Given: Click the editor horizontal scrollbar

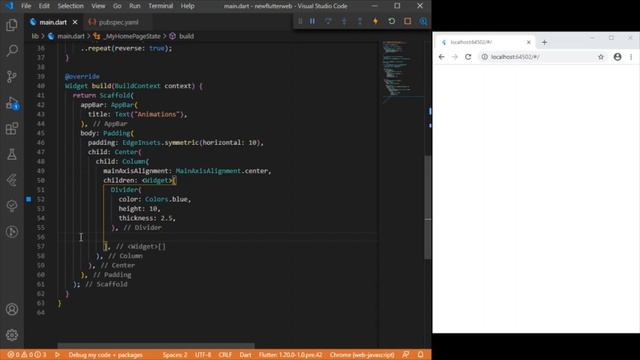Looking at the screenshot, I should point(156,346).
